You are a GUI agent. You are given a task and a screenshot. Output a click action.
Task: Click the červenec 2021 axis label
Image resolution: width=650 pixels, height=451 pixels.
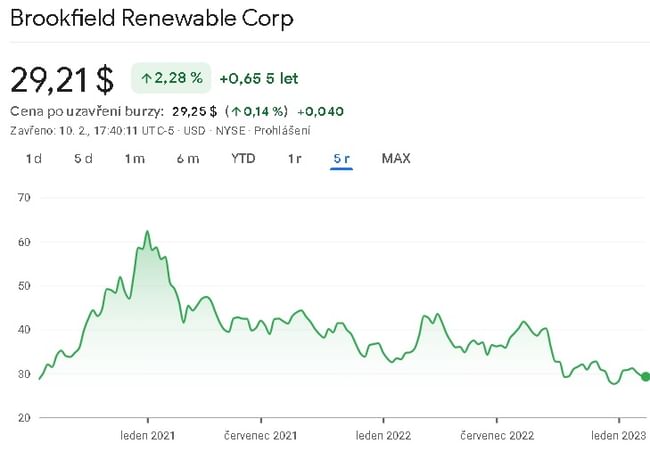tap(263, 436)
